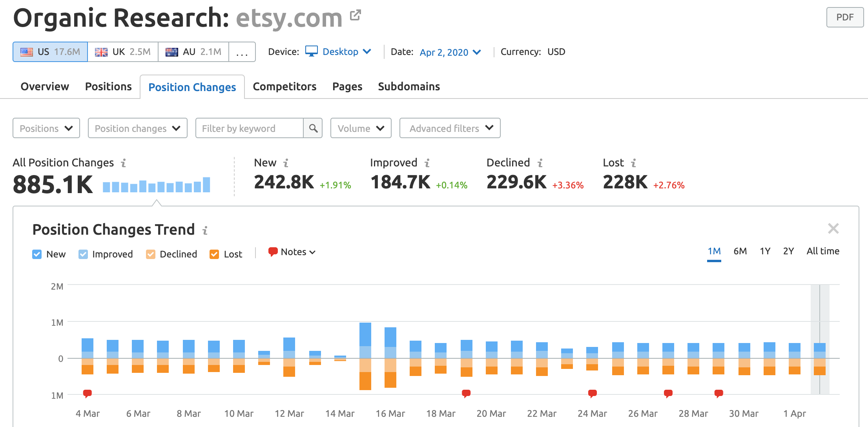Open the note marker on 27 Mar
The width and height of the screenshot is (868, 427).
point(668,394)
